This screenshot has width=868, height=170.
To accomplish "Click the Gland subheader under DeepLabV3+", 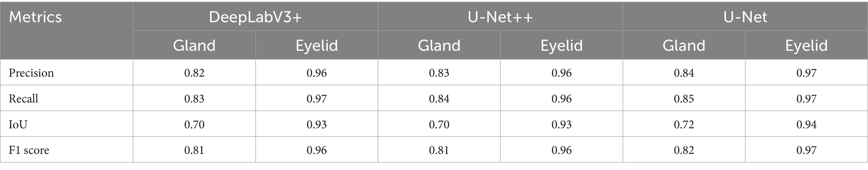I will (x=194, y=45).
